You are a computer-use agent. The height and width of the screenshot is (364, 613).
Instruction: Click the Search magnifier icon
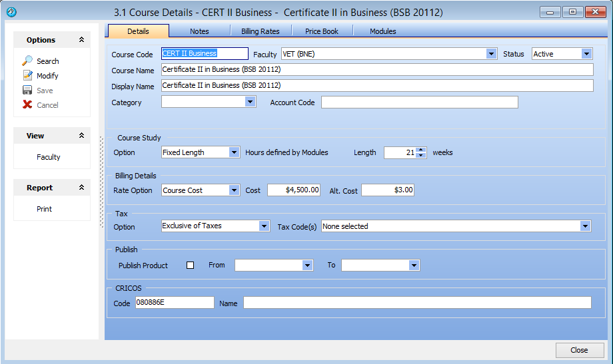click(x=27, y=61)
